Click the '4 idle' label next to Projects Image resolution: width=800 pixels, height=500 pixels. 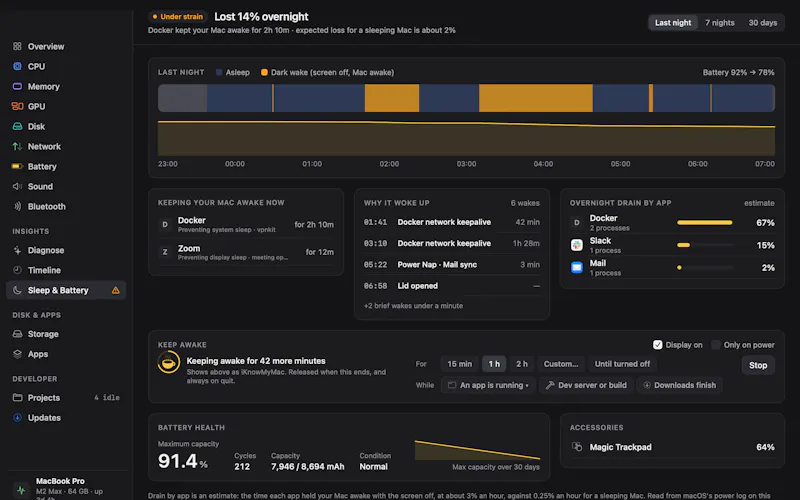pos(107,397)
